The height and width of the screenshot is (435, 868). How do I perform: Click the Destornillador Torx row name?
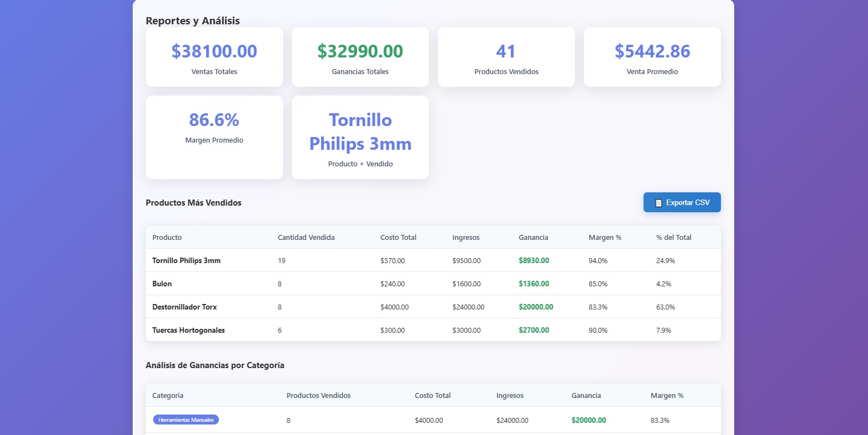184,307
